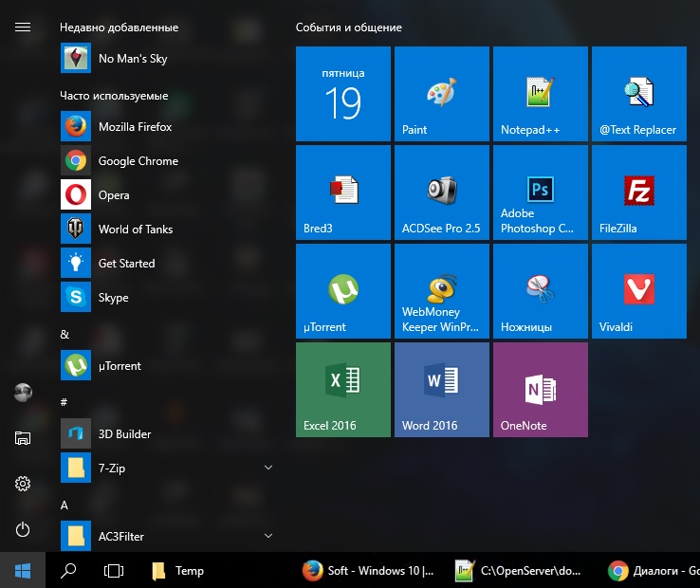Open the Vivaldi browser tile
Viewport: 700px width, 588px height.
tap(638, 291)
